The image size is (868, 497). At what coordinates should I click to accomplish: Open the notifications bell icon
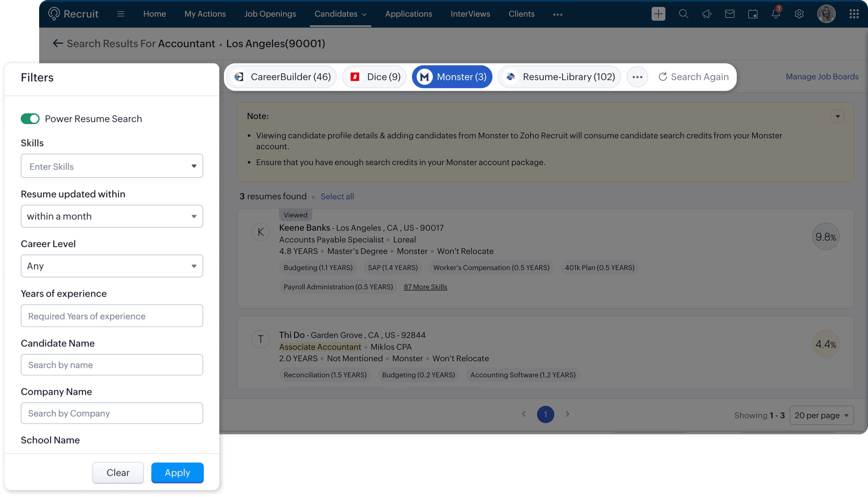tap(776, 14)
